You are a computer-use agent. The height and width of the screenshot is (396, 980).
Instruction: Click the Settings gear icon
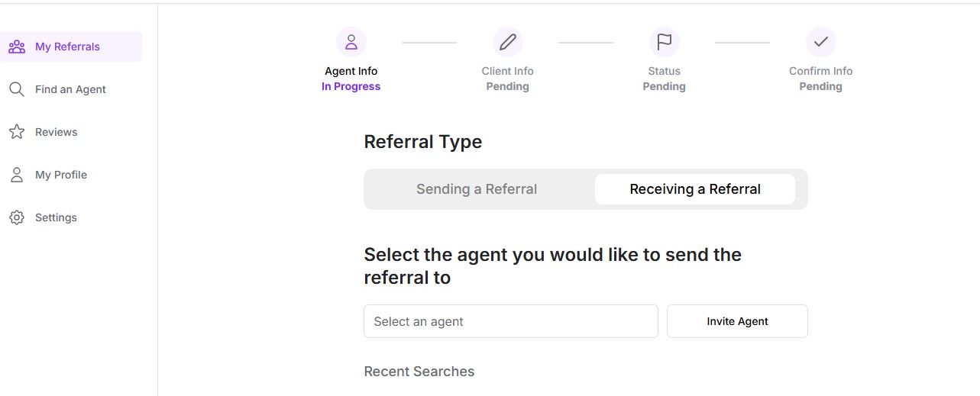(17, 217)
